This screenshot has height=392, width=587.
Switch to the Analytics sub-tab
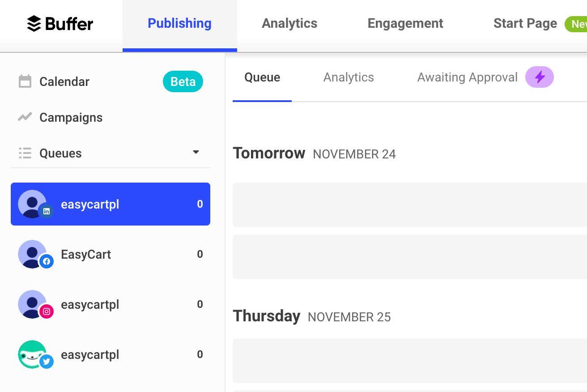[349, 77]
